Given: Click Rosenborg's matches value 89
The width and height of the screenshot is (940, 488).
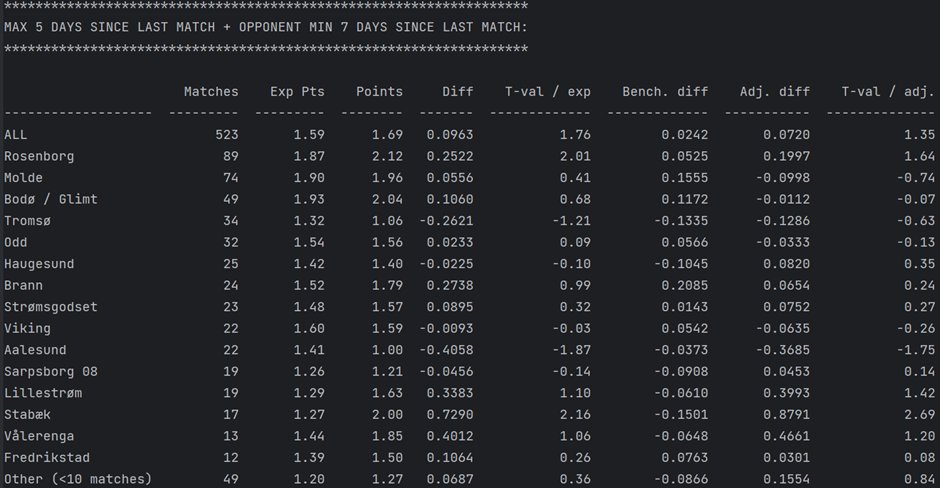Looking at the screenshot, I should pos(231,156).
